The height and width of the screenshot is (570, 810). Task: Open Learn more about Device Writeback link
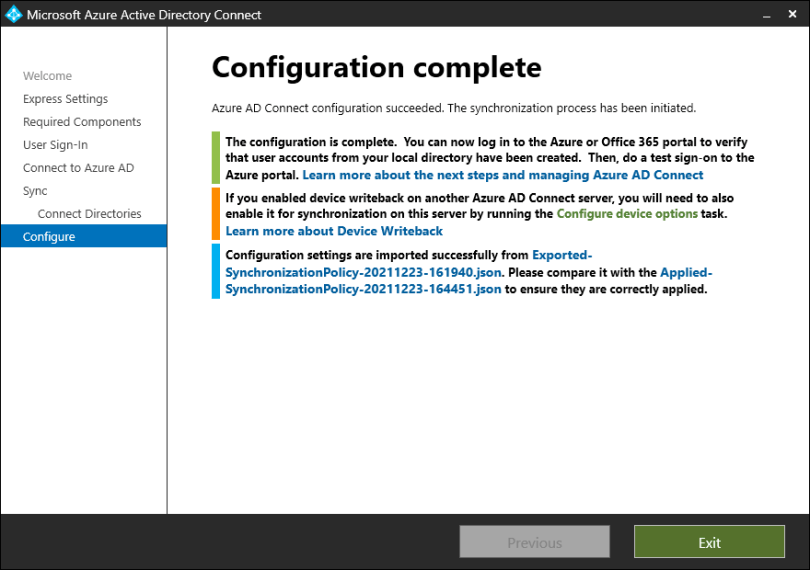pyautogui.click(x=334, y=231)
